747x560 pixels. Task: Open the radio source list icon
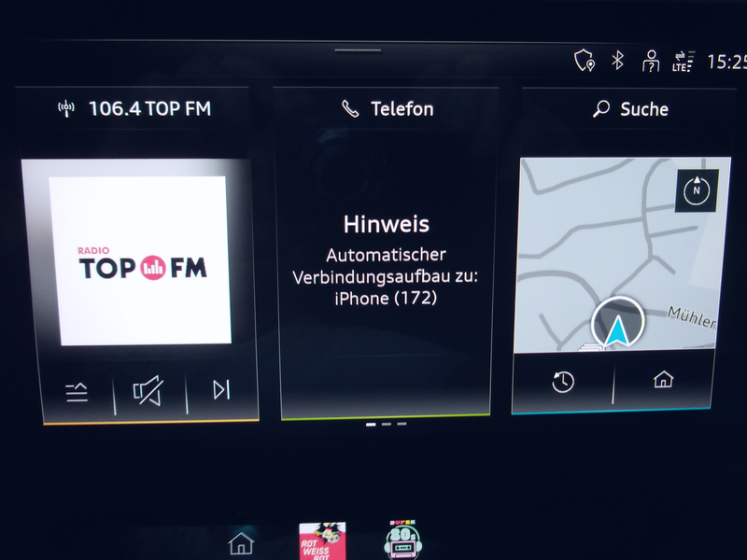(77, 392)
